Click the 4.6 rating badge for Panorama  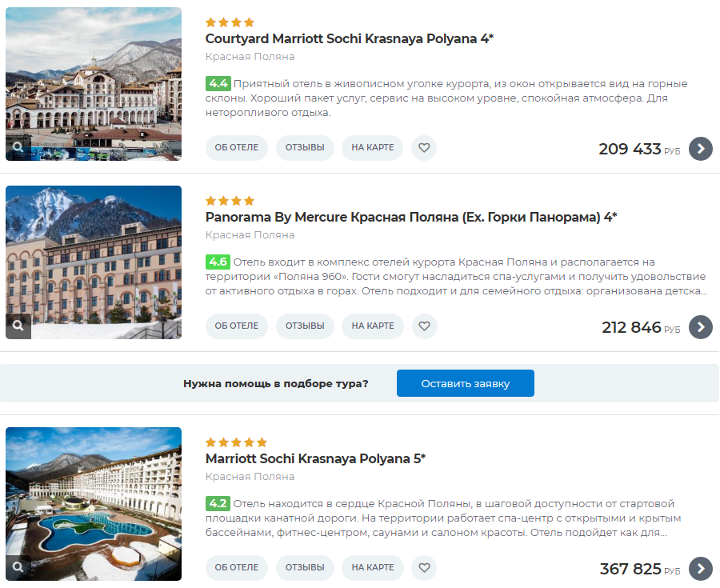pos(218,262)
